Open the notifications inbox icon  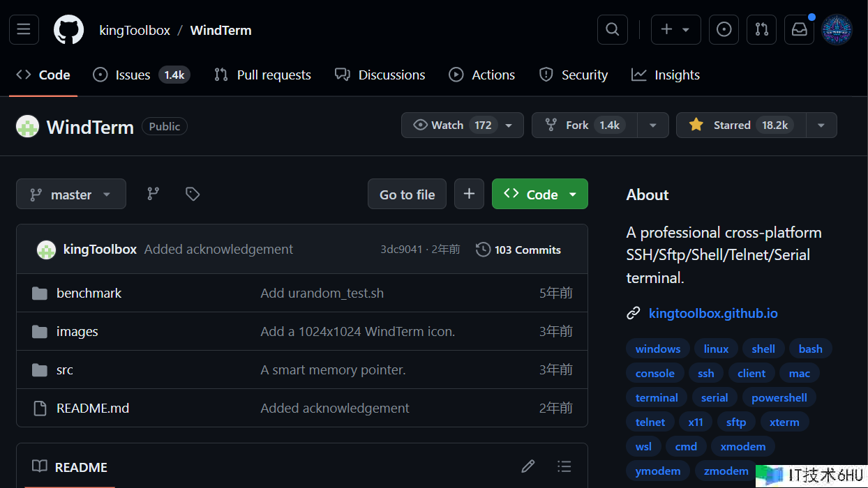coord(799,29)
